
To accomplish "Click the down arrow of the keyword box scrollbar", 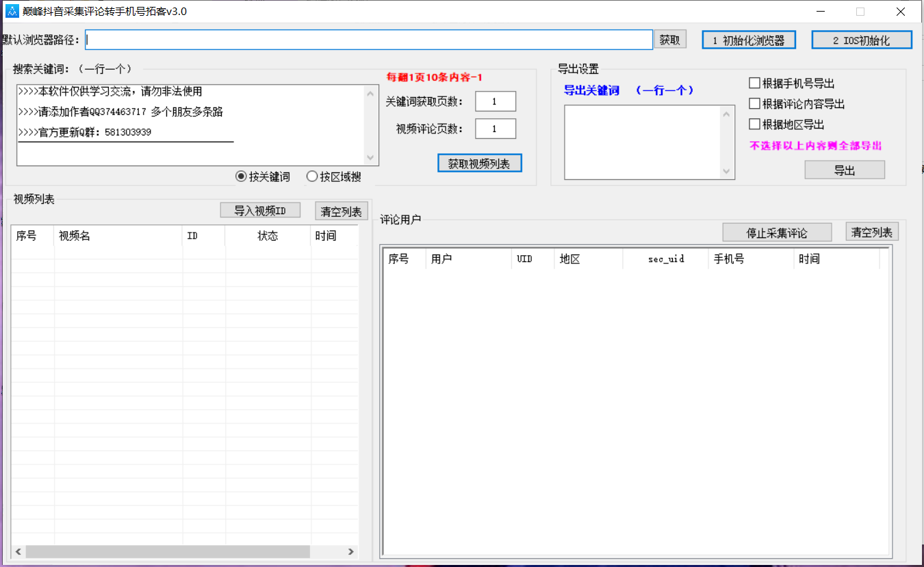I will click(x=371, y=157).
